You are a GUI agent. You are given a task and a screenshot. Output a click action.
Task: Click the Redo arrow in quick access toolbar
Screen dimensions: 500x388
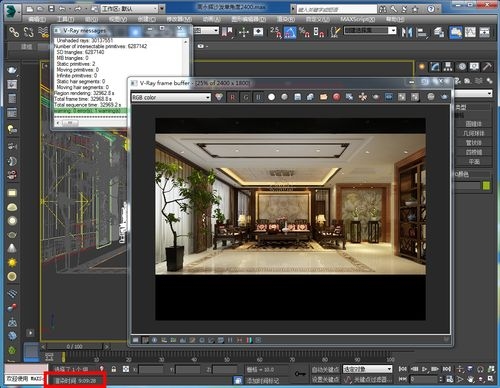click(78, 9)
